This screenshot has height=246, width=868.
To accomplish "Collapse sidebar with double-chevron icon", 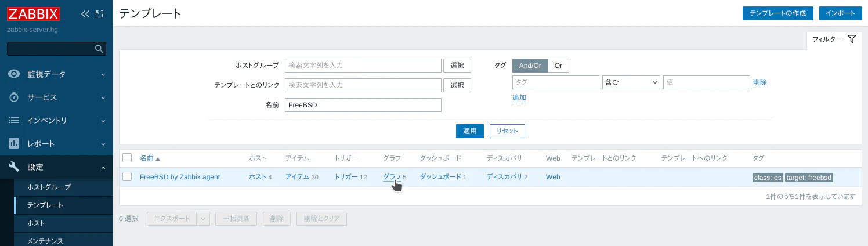I will pyautogui.click(x=85, y=14).
